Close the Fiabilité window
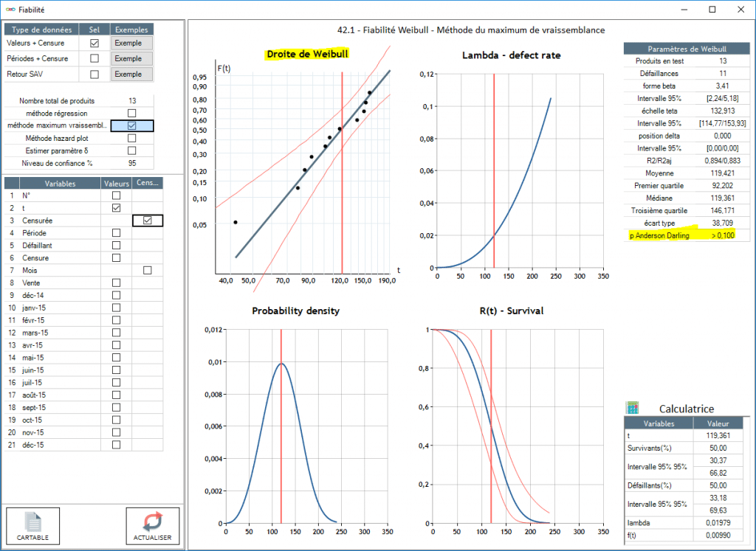 [740, 9]
